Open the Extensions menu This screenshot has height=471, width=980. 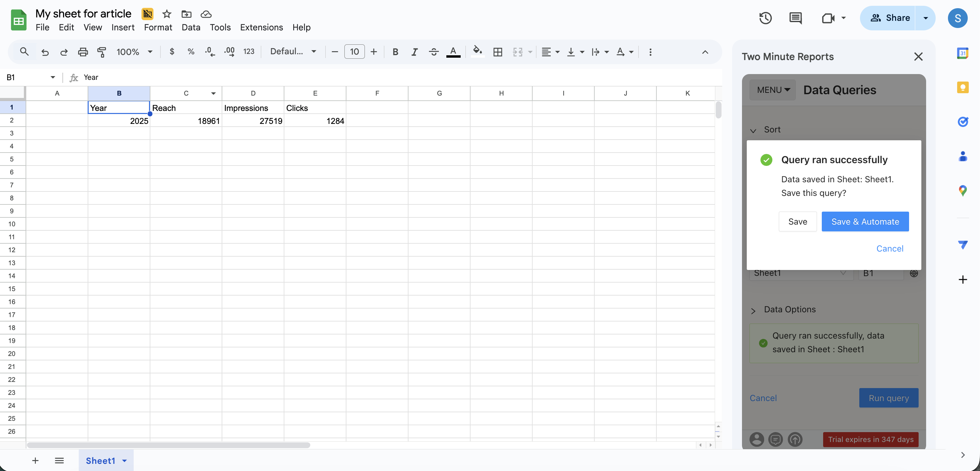pos(261,27)
